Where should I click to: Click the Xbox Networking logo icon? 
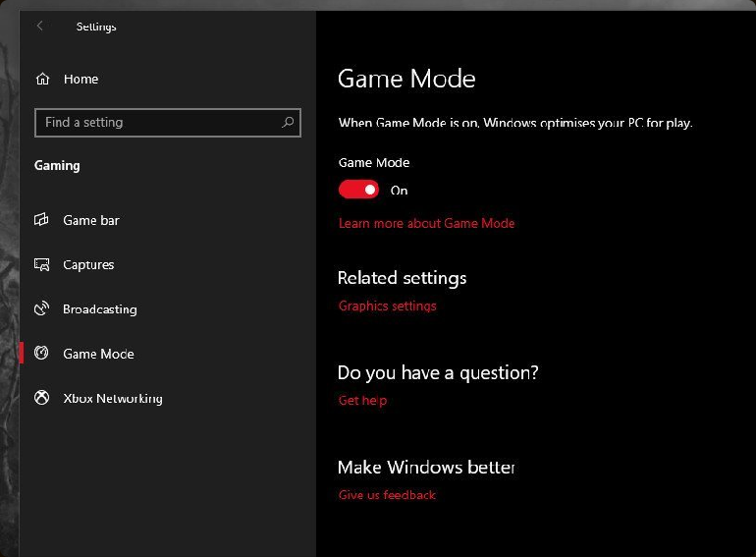pos(42,398)
